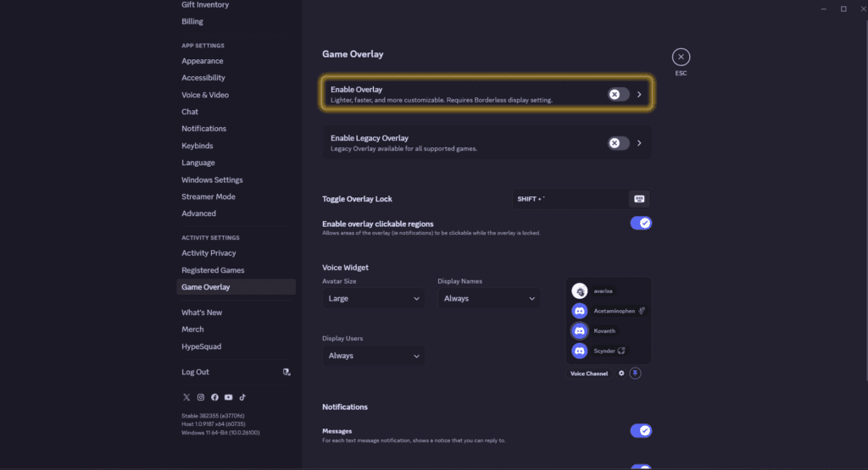Screen dimensions: 868x470
Task: Open the Avatar Size dropdown
Action: [374, 298]
